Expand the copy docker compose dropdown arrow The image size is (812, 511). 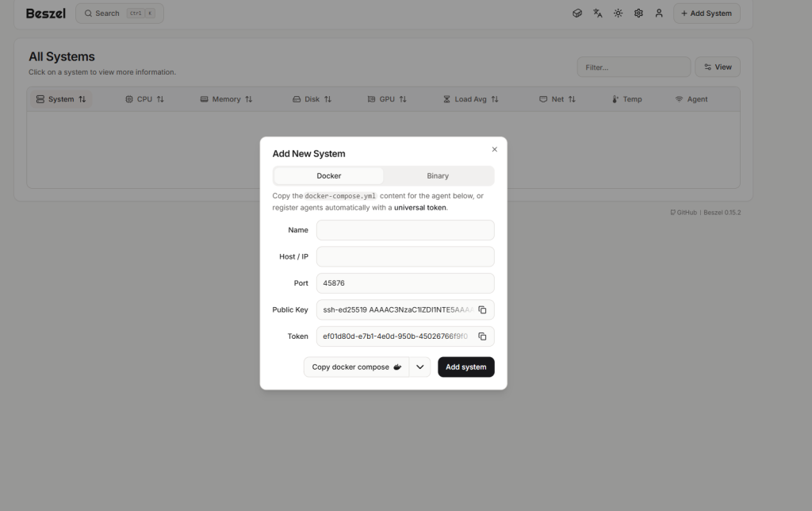click(419, 367)
